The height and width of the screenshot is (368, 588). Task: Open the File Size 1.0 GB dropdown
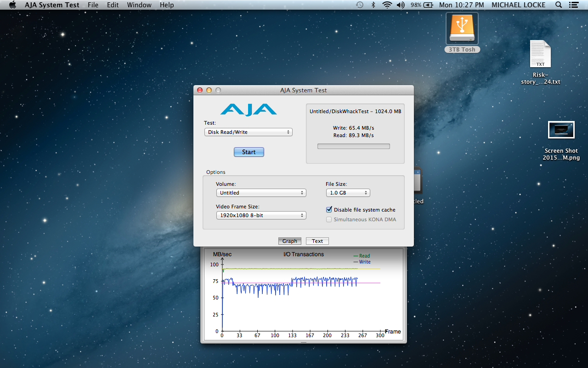348,193
